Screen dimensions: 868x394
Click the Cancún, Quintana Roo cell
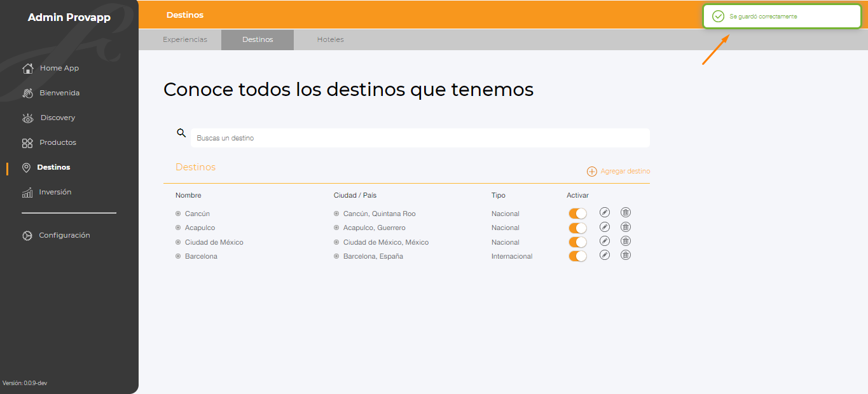click(379, 214)
